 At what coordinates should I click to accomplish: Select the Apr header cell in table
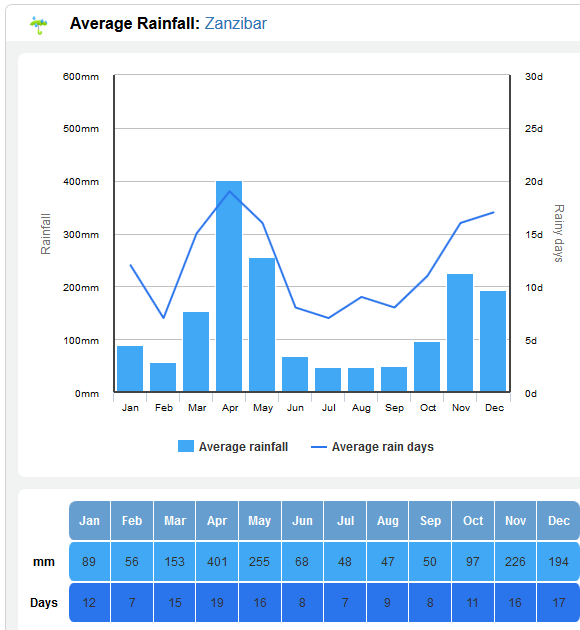point(217,520)
